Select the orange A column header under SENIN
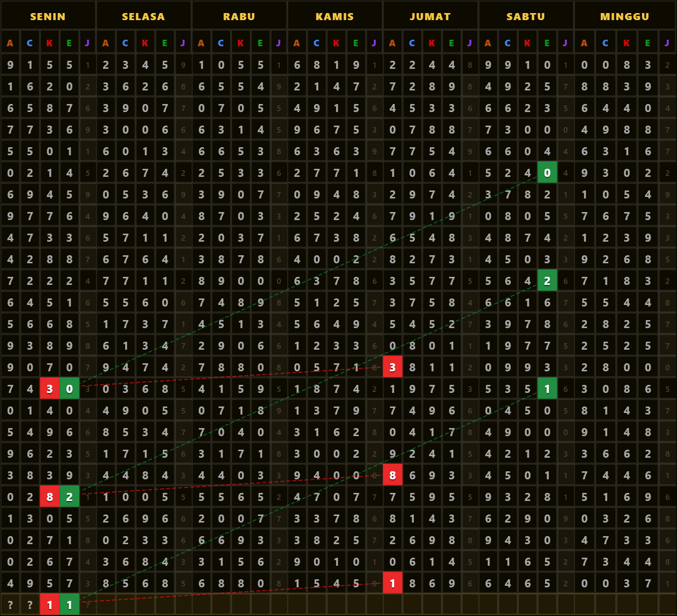The image size is (677, 616). click(10, 43)
